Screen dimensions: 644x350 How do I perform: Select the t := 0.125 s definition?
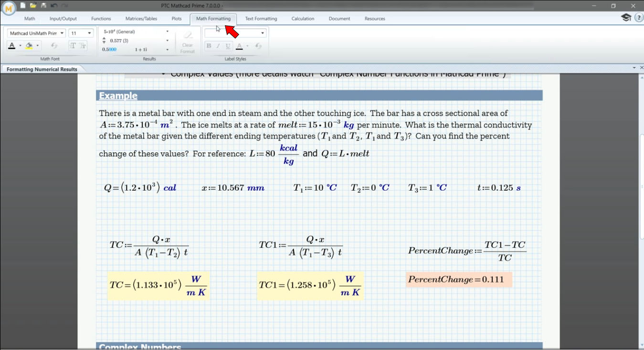coord(499,188)
